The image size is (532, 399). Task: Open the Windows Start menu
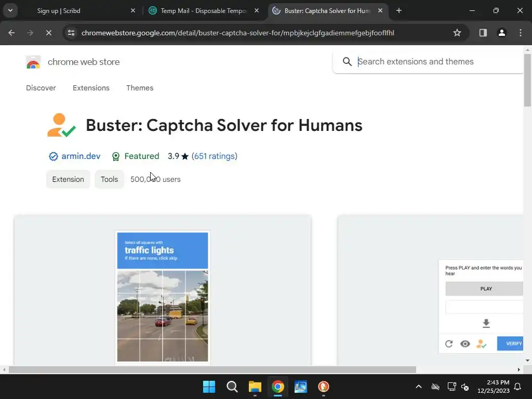pos(209,387)
